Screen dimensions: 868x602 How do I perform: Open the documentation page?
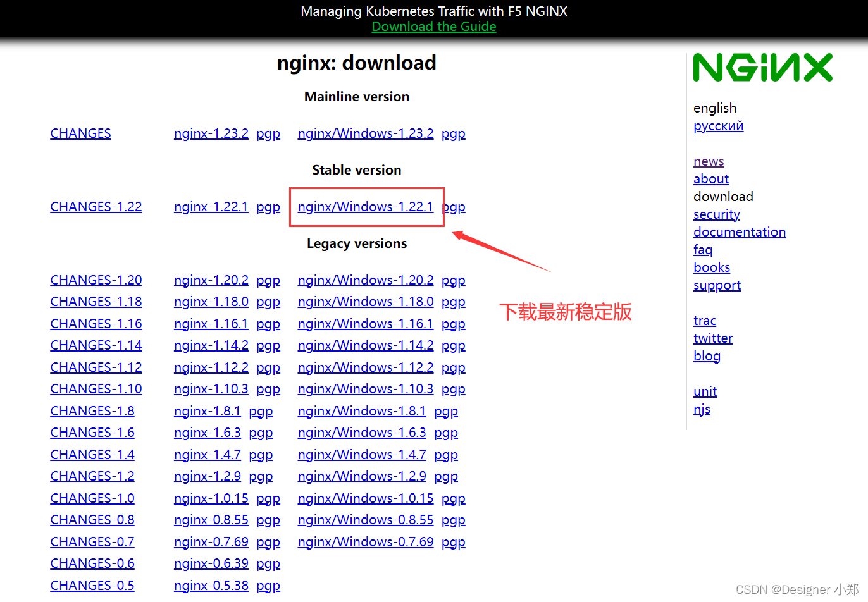740,232
